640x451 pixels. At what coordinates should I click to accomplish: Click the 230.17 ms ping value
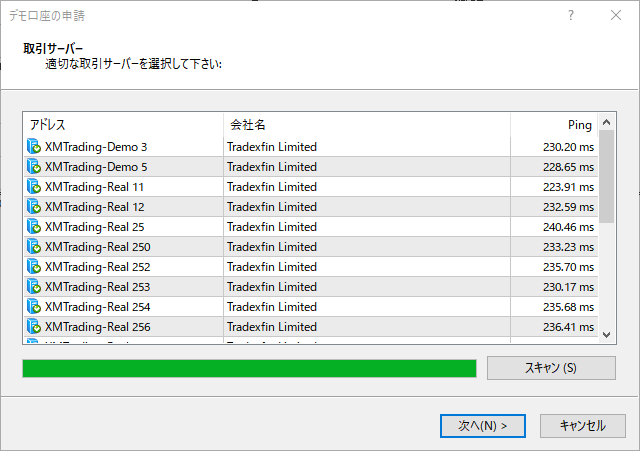click(568, 287)
